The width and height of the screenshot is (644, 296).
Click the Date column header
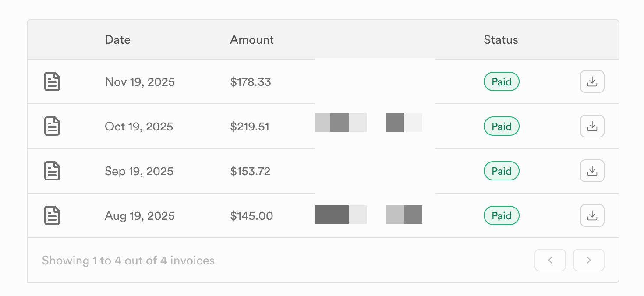tap(118, 40)
